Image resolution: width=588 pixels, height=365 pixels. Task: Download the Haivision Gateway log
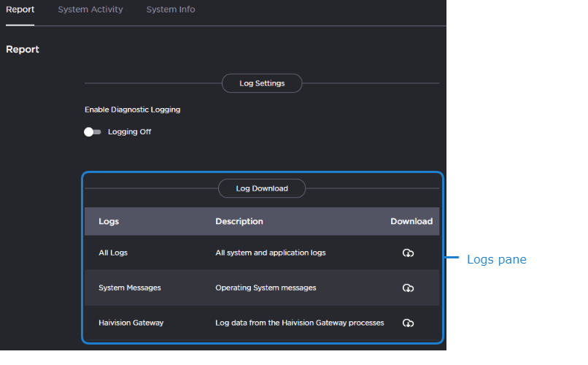408,323
